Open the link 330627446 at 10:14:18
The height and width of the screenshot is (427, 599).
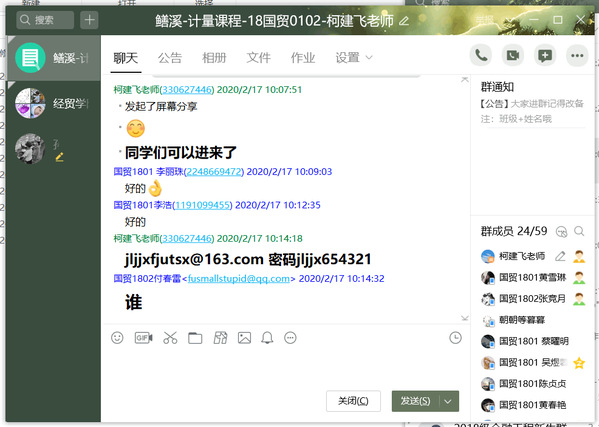187,238
